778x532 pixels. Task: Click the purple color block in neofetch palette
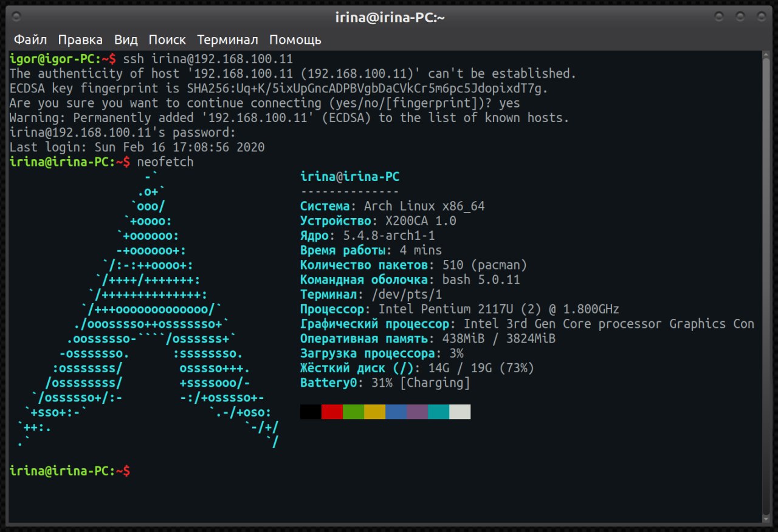pyautogui.click(x=417, y=412)
